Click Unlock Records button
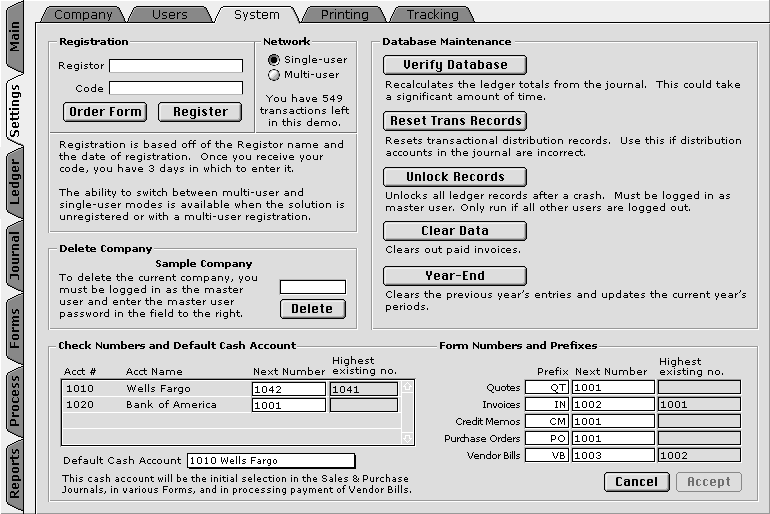This screenshot has width=770, height=514. (455, 177)
